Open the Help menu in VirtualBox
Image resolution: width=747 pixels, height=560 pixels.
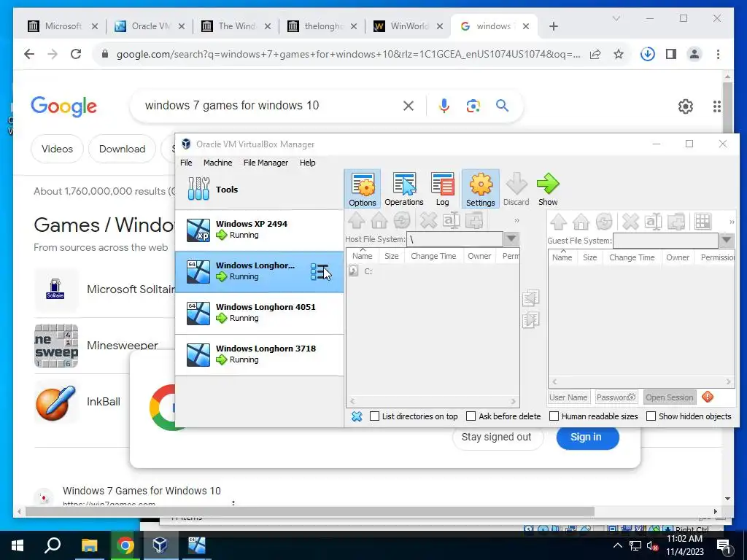pos(307,163)
